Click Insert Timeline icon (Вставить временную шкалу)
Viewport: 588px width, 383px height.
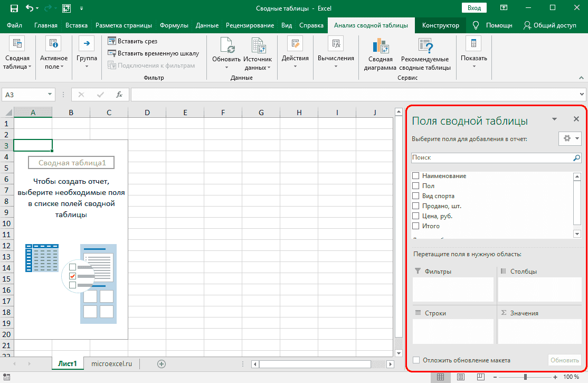[112, 53]
